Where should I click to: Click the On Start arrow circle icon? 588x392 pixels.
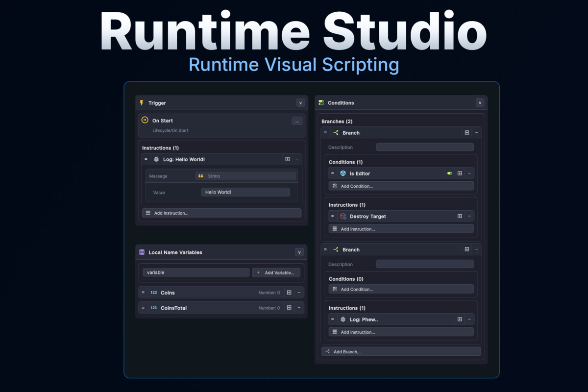point(145,120)
